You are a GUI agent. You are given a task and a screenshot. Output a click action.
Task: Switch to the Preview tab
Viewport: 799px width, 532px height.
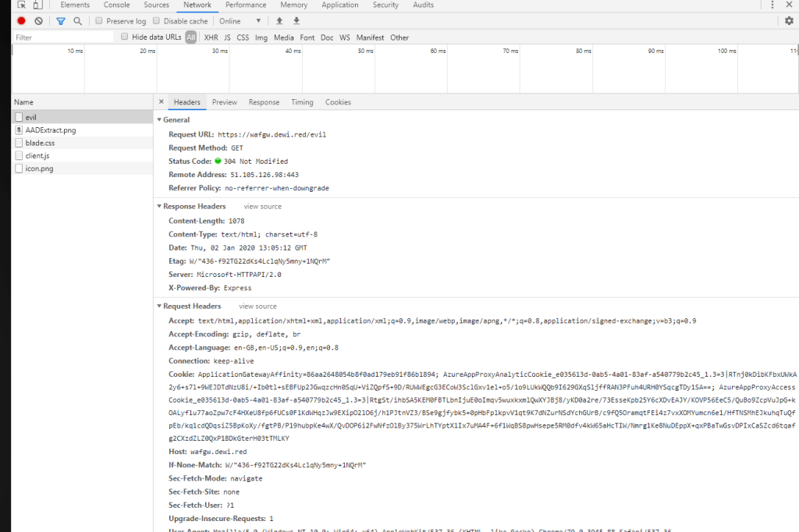tap(224, 102)
